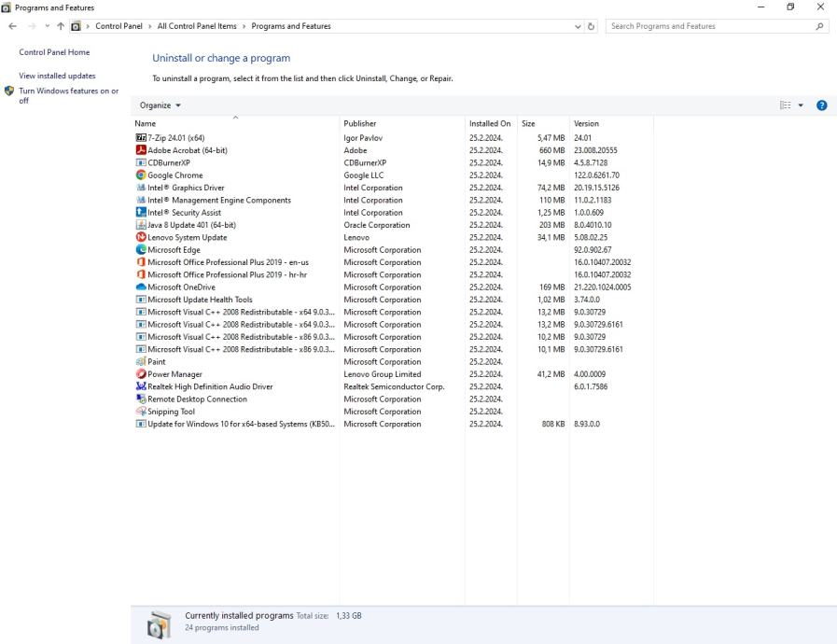This screenshot has width=837, height=644.
Task: Expand the view options dropdown arrow
Action: point(801,105)
